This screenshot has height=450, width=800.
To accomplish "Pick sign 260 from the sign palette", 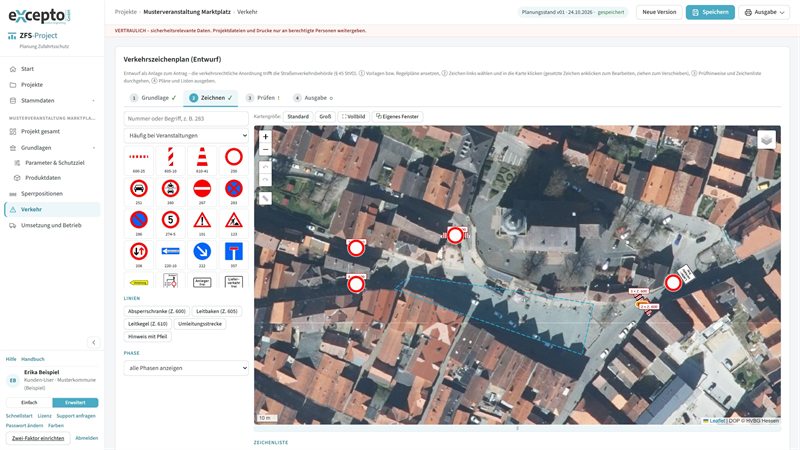I will (x=170, y=192).
